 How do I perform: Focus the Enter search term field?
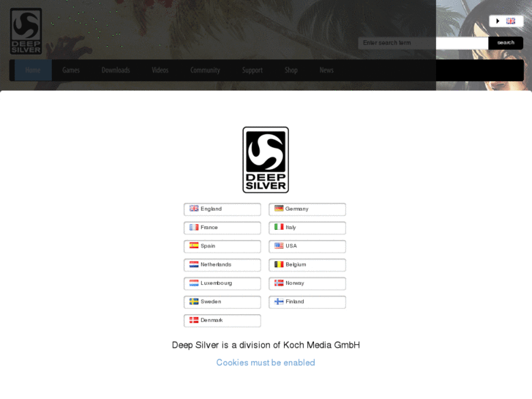tap(423, 43)
